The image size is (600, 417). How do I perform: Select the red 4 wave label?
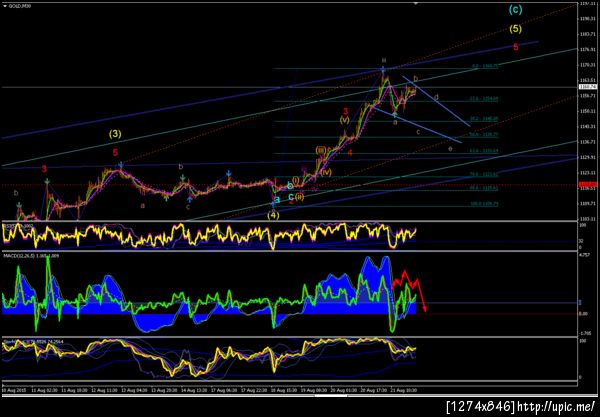(x=350, y=153)
